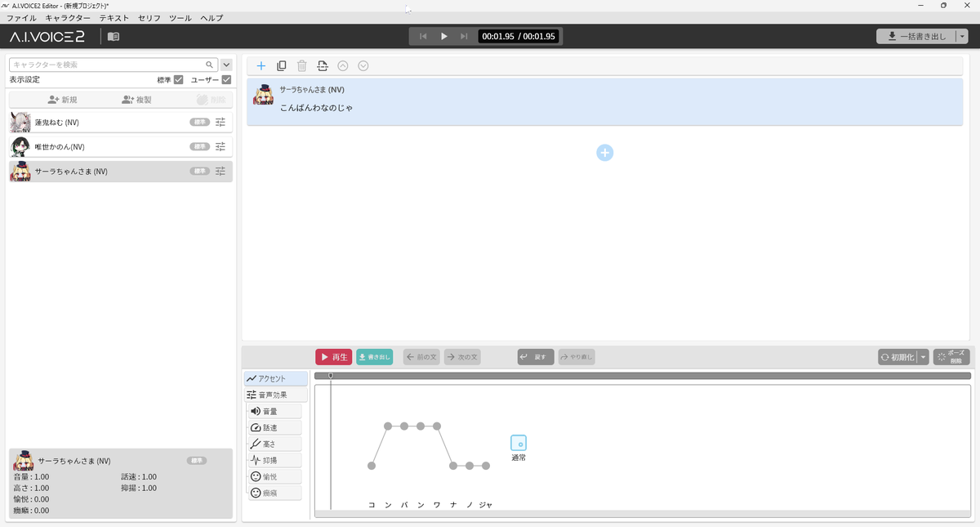Open the キャラクター menu

coord(68,18)
